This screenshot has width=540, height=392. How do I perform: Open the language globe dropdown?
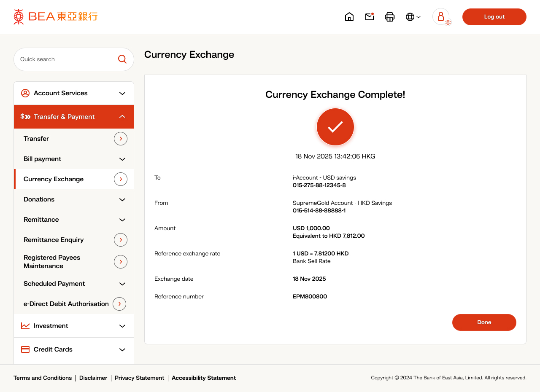(413, 17)
